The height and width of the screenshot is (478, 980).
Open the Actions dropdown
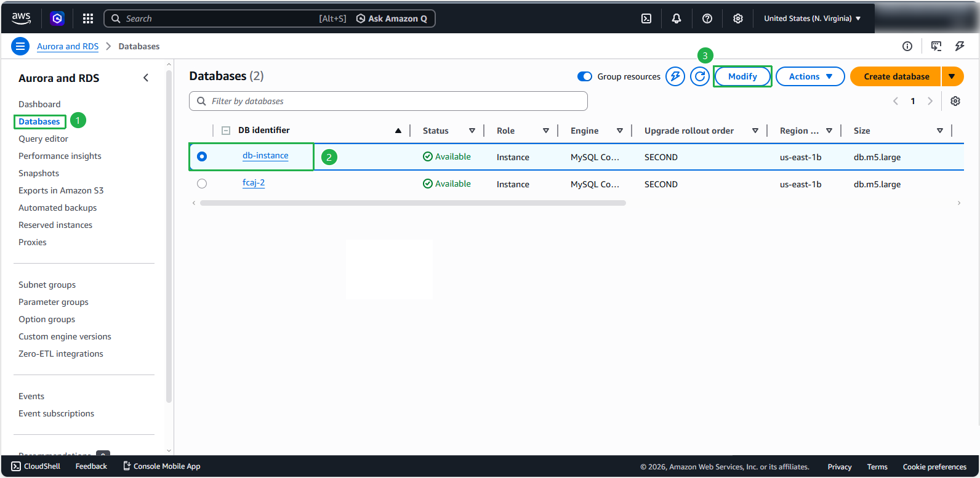(810, 76)
